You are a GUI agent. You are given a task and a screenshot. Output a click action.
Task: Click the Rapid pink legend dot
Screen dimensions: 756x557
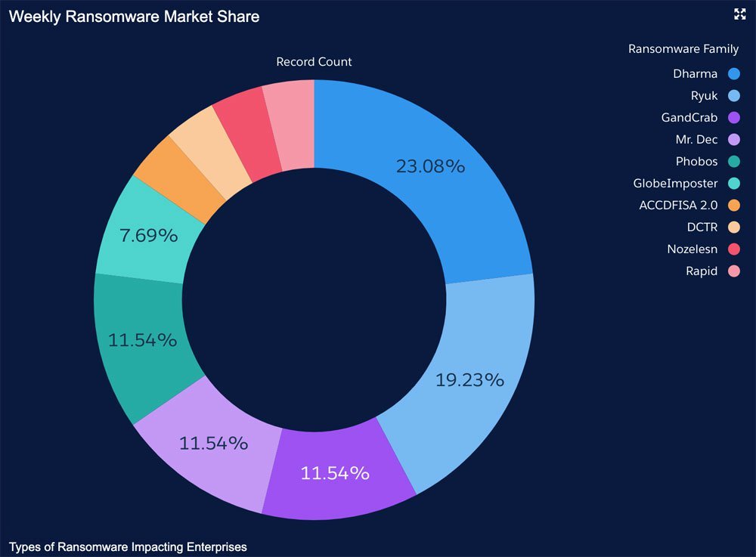tap(733, 271)
